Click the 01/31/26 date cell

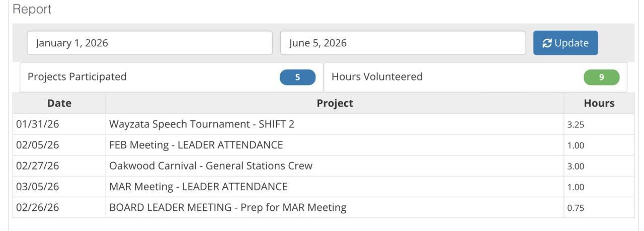point(38,124)
